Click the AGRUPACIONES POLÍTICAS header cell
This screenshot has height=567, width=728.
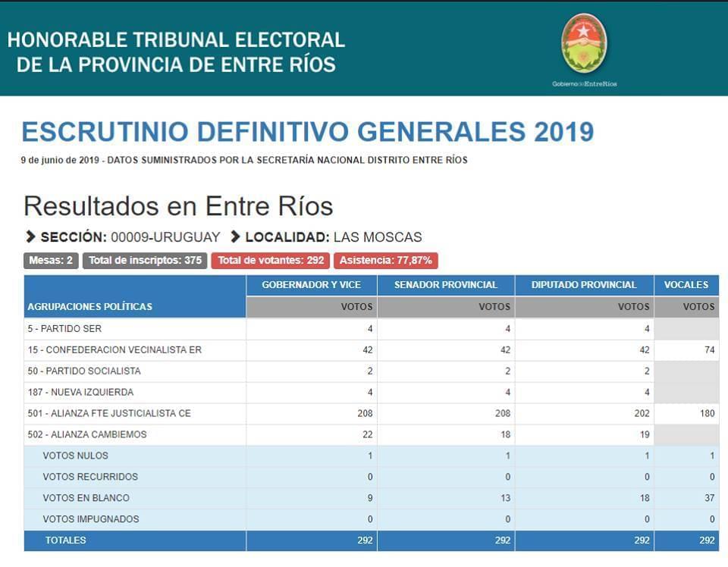point(90,306)
